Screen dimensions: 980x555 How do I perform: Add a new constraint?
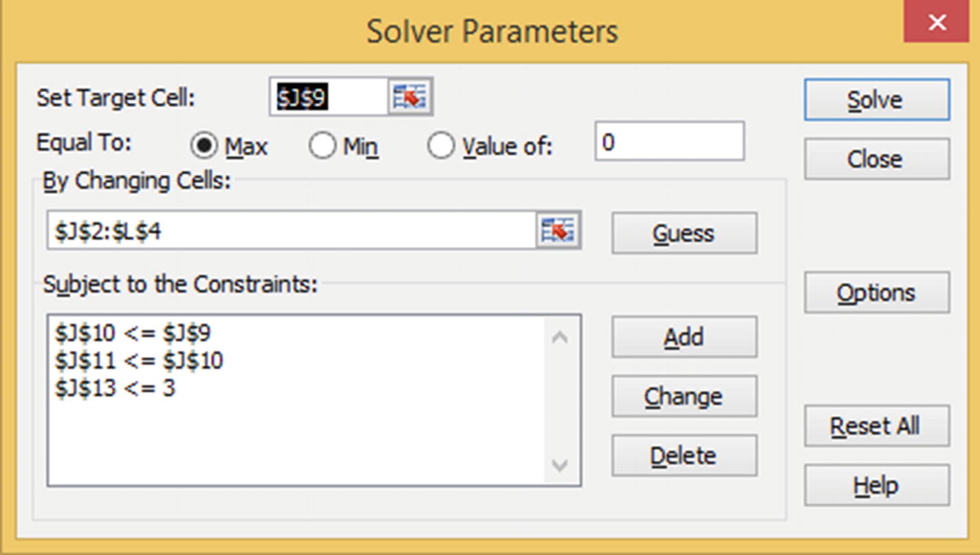[x=684, y=337]
